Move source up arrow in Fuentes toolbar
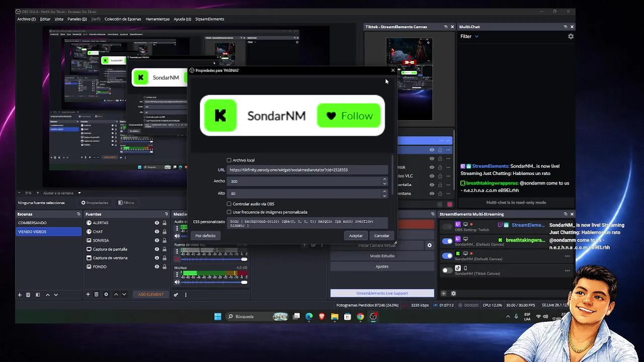The width and height of the screenshot is (644, 362). tap(116, 294)
